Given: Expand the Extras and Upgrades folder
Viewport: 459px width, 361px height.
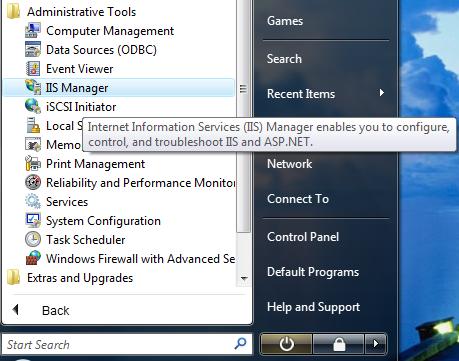Looking at the screenshot, I should pos(80,278).
